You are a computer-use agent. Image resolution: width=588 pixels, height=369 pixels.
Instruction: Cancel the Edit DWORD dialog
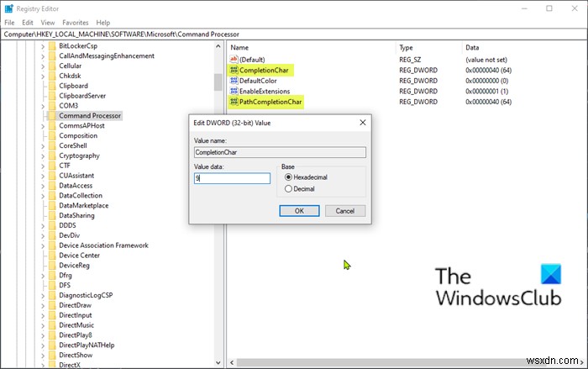coord(345,211)
